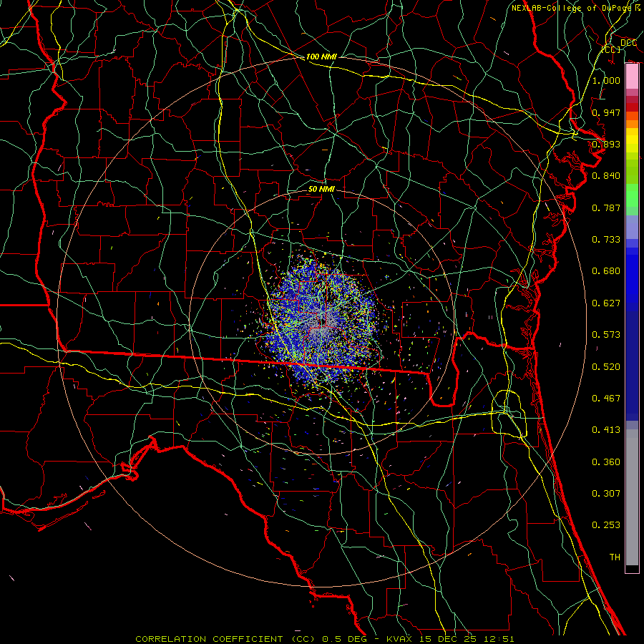Screen dimensions: 644x644
Task: Click the 0.733 legend value
Action: click(x=606, y=240)
